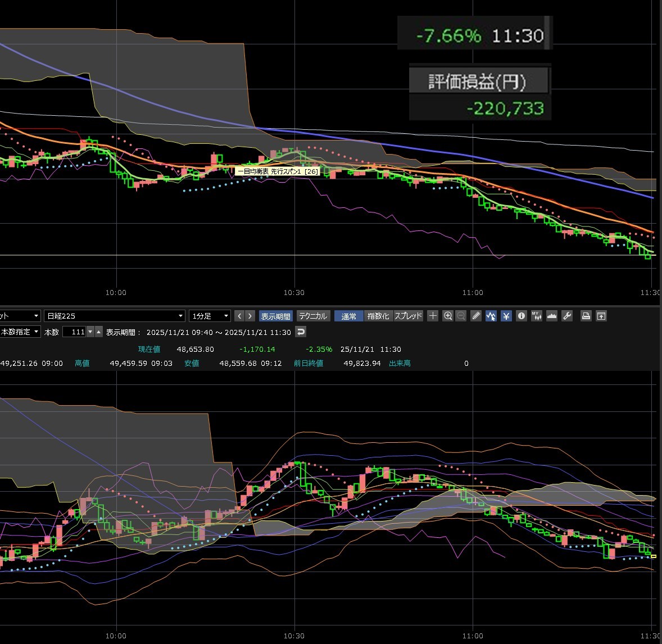Click the pop-out window icon
Screen dimensions: 662x644
(x=601, y=316)
